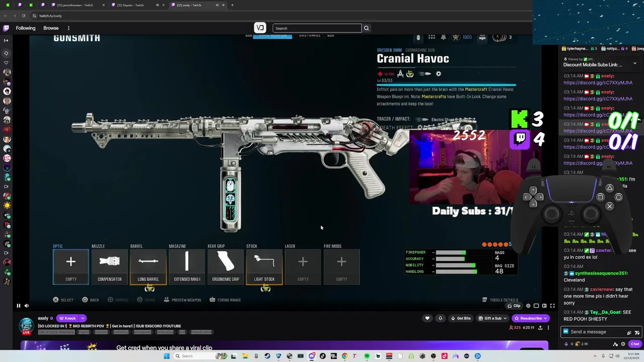This screenshot has width=644, height=362.
Task: Pause the stream video
Action: [19, 306]
